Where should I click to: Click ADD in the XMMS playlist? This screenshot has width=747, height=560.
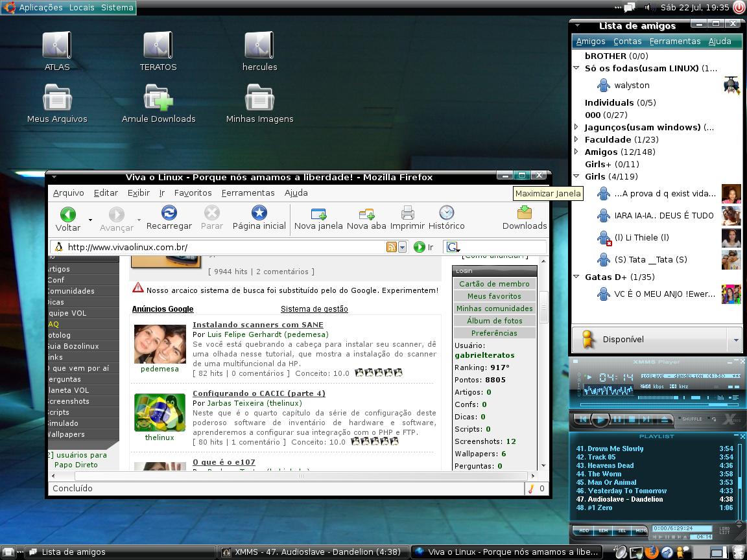click(584, 530)
